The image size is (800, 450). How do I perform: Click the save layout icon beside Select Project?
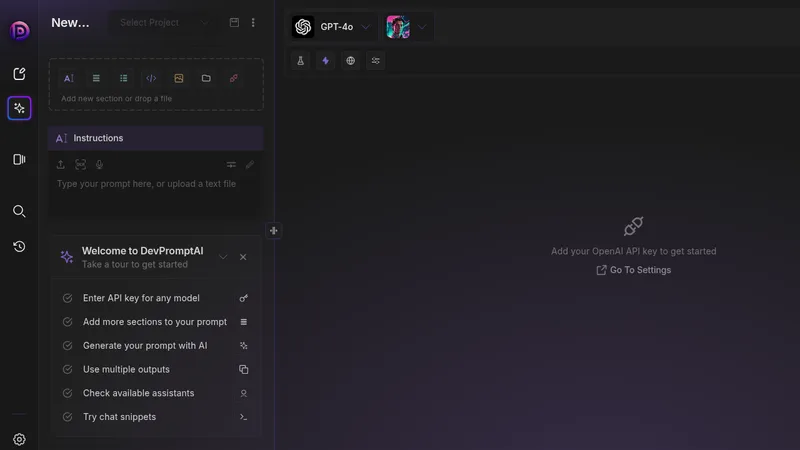pos(234,22)
